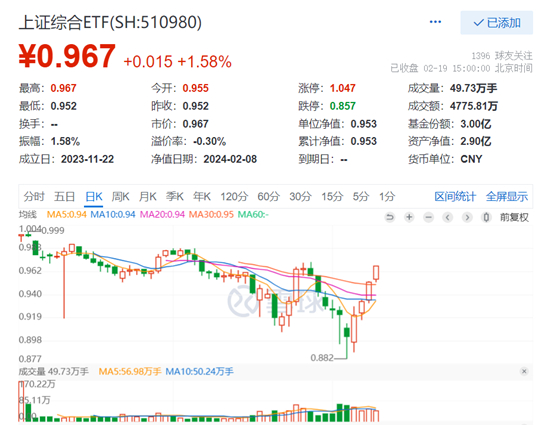
Task: Zoom in chart with the plus icon
Action: tap(409, 217)
